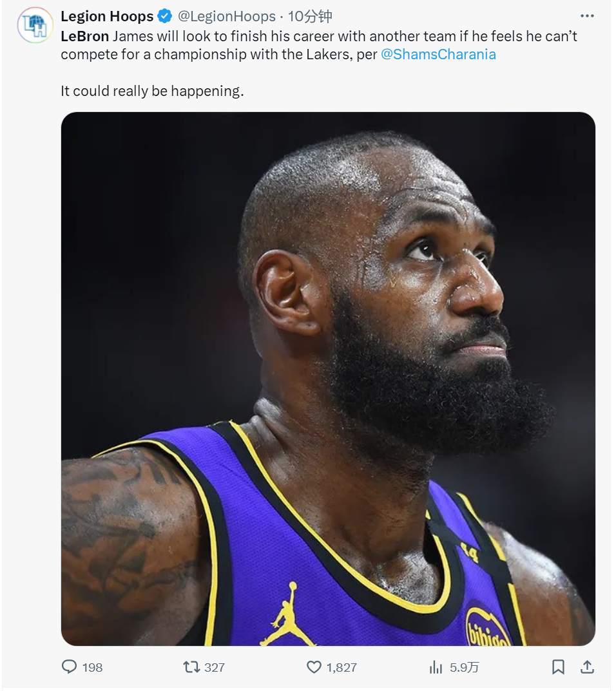Open the Legion Hoops display name
This screenshot has height=691, width=616.
pos(107,16)
